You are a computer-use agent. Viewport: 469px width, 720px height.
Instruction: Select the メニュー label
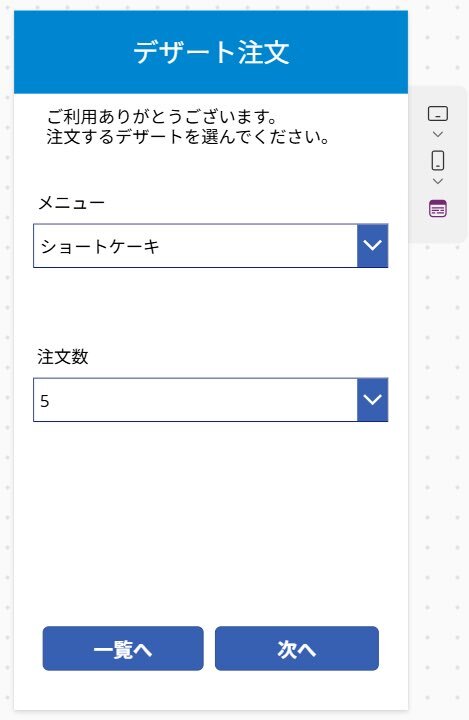71,202
